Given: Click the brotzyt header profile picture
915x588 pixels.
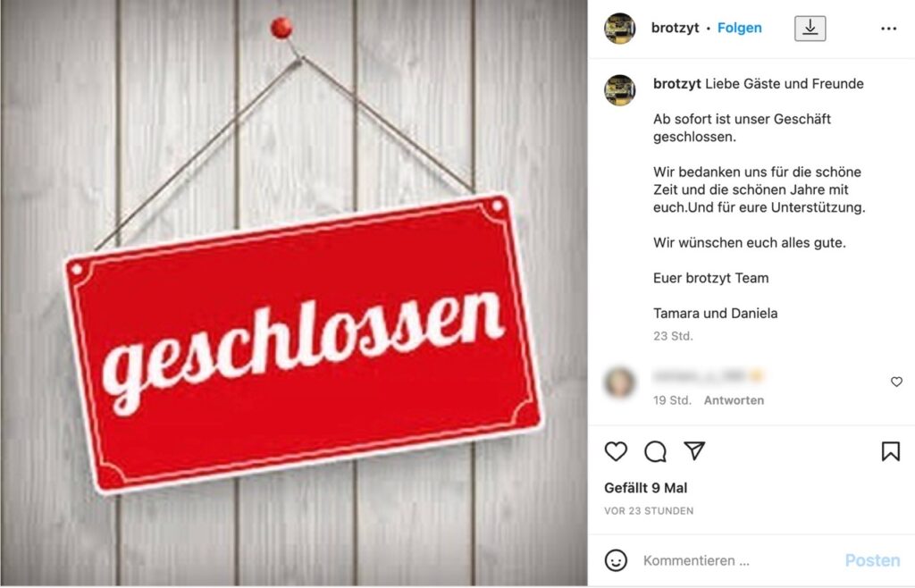Looking at the screenshot, I should pos(620,28).
